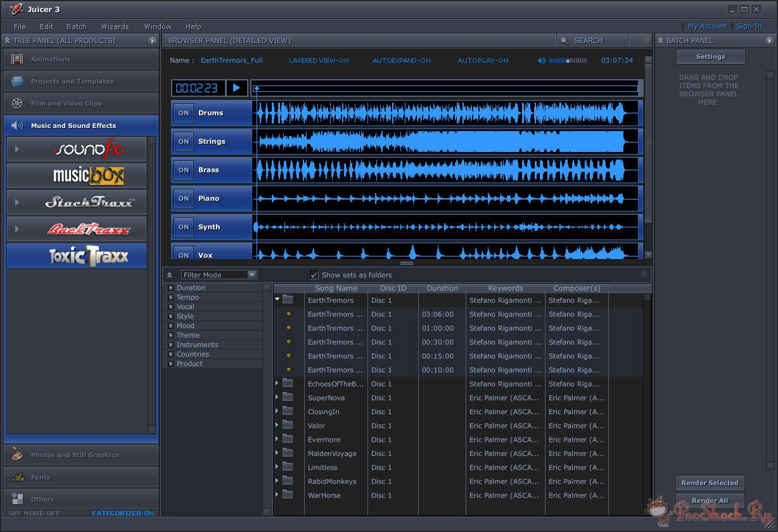Click Render Selected button
Viewport: 778px width, 532px height.
pyautogui.click(x=710, y=483)
